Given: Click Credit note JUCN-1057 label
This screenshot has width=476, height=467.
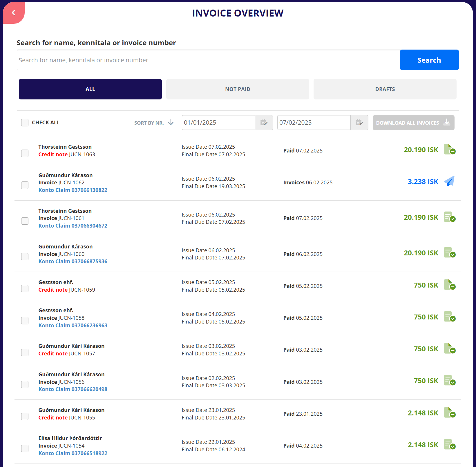Looking at the screenshot, I should tap(67, 354).
